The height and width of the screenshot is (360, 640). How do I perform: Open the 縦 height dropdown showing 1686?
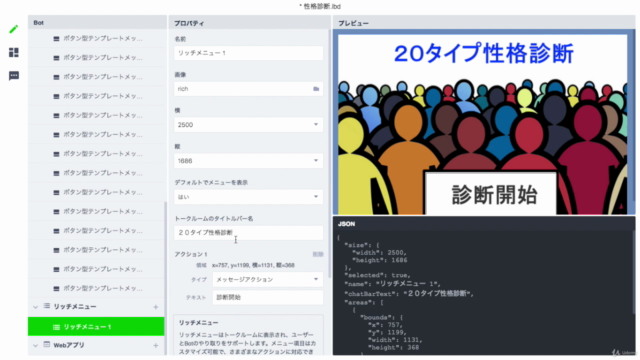(x=248, y=161)
